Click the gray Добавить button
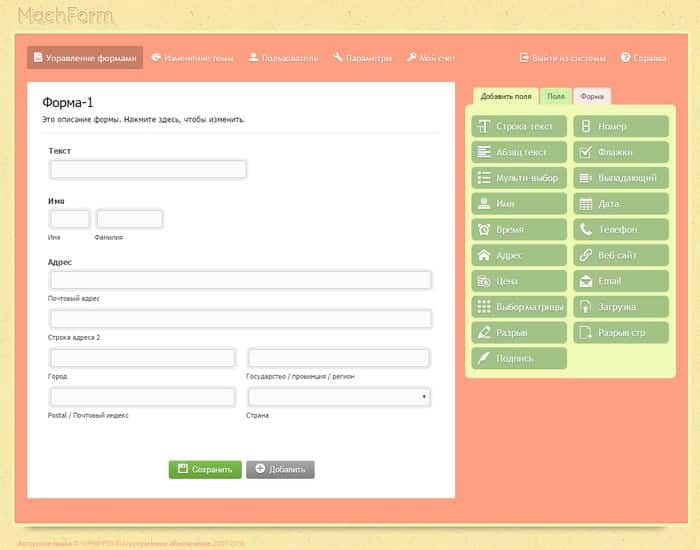Viewport: 700px width, 550px height. (280, 470)
